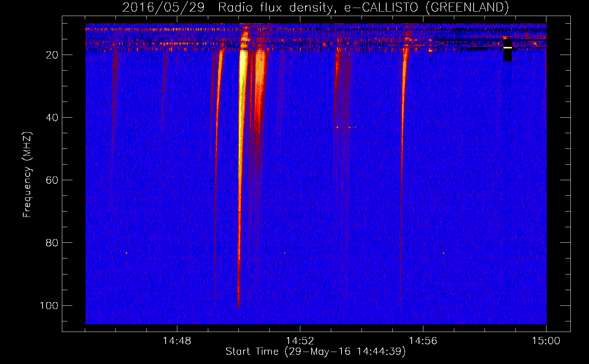
Task: Click the 14:56 time axis label
Action: tap(423, 341)
